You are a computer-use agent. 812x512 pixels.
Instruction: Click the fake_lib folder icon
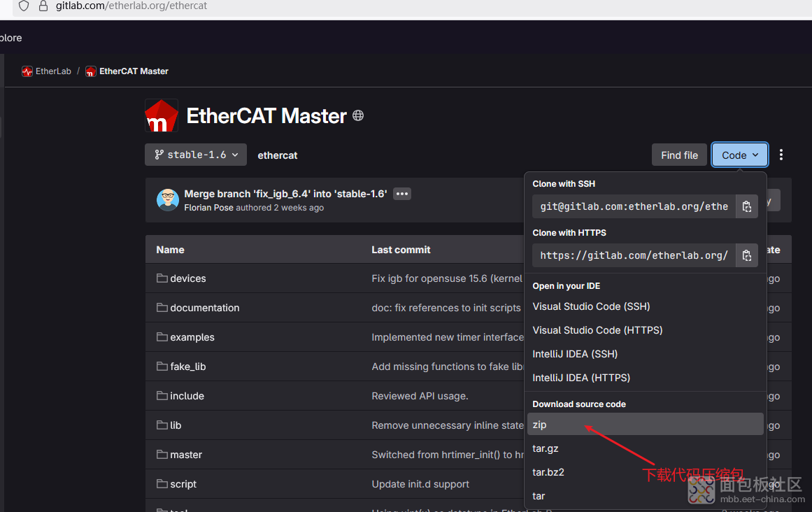point(162,366)
